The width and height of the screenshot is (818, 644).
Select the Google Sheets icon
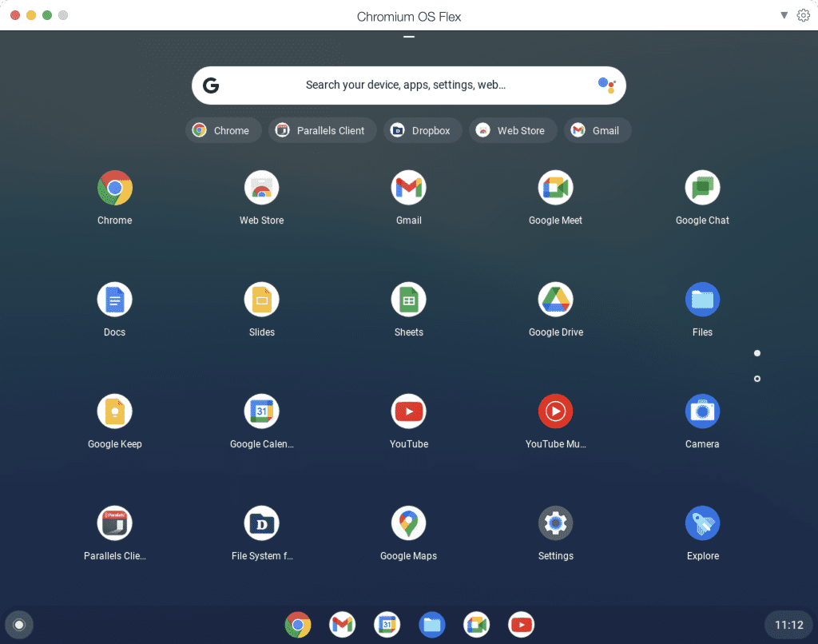[x=408, y=299]
